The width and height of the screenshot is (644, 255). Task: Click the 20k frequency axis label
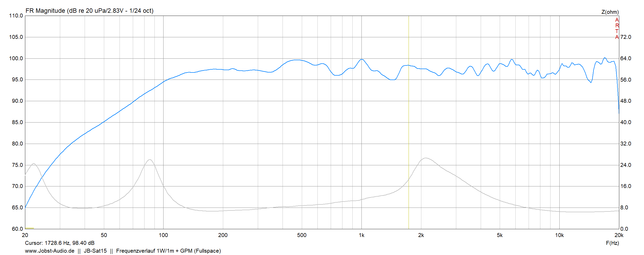[619, 235]
